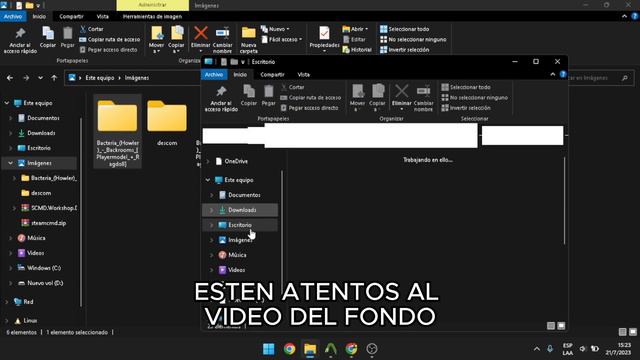The image size is (640, 360).
Task: Expand OneDrive in Escritorio window tree
Action: [x=208, y=161]
